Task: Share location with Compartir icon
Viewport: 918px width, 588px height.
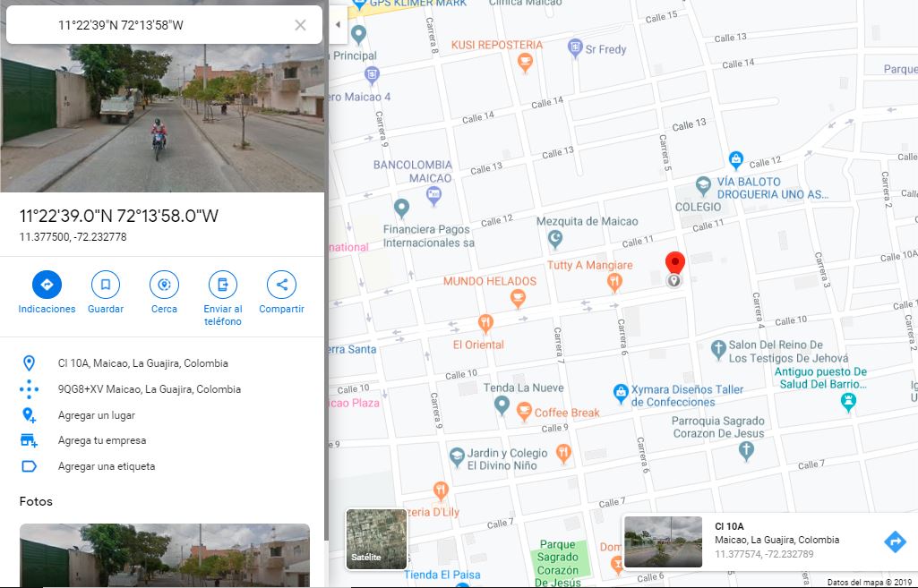Action: tap(281, 285)
